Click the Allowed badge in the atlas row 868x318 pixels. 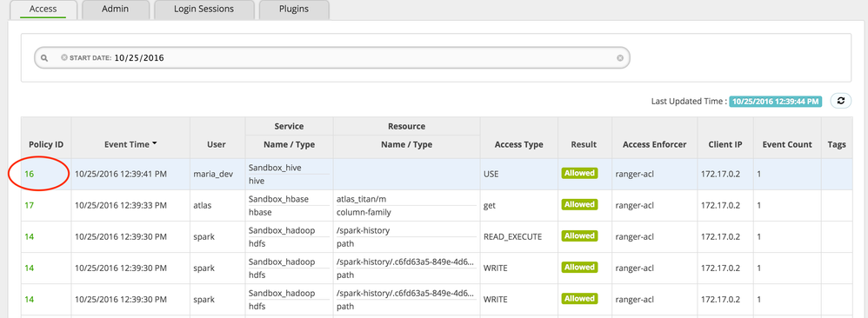(x=579, y=205)
